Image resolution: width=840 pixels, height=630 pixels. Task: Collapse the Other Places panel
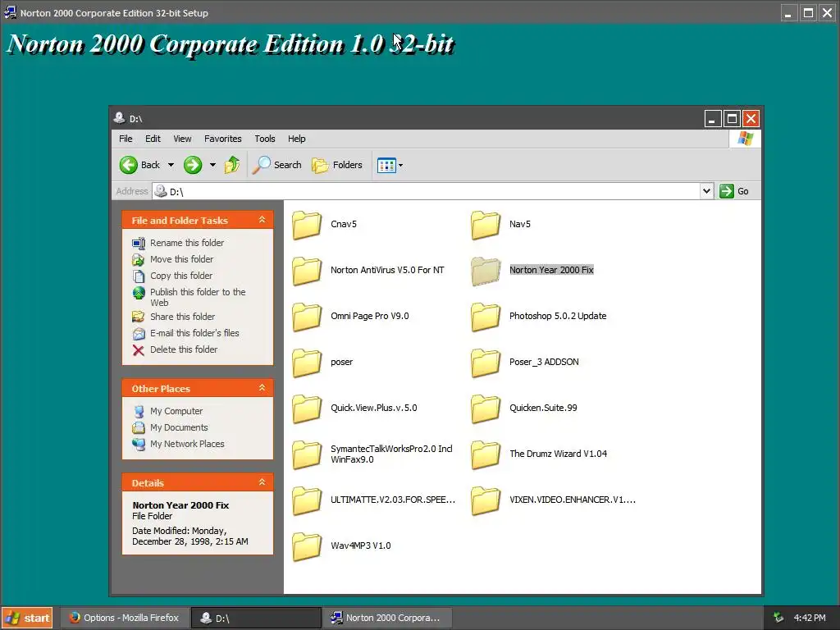tap(262, 388)
